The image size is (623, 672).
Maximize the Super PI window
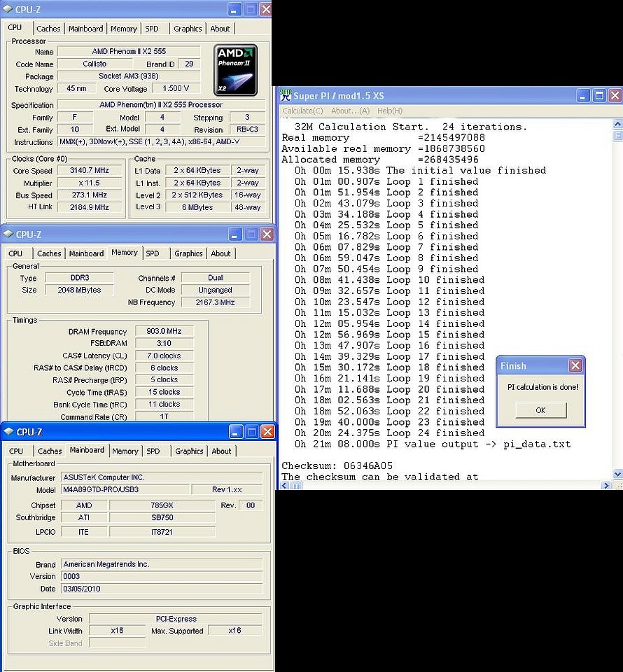[x=599, y=95]
